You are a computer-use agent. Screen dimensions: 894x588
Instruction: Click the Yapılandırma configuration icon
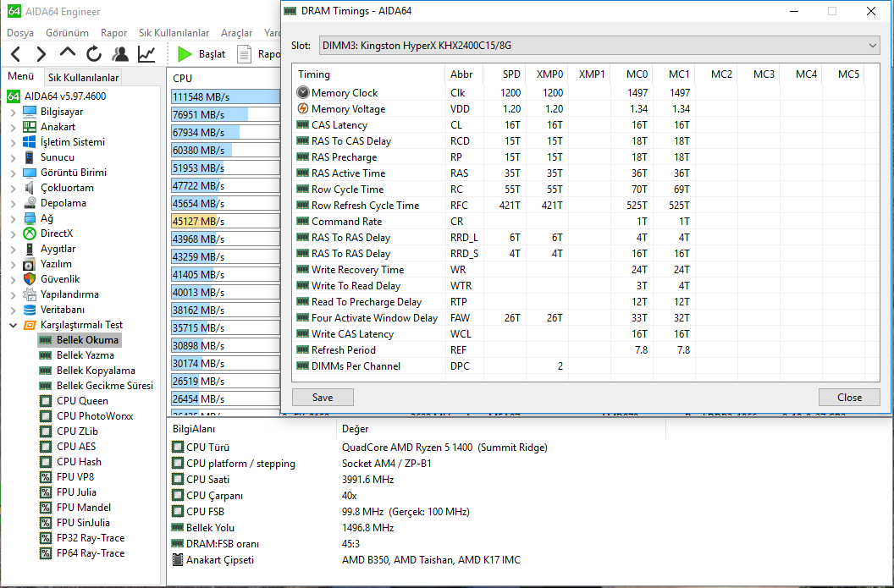(x=30, y=294)
